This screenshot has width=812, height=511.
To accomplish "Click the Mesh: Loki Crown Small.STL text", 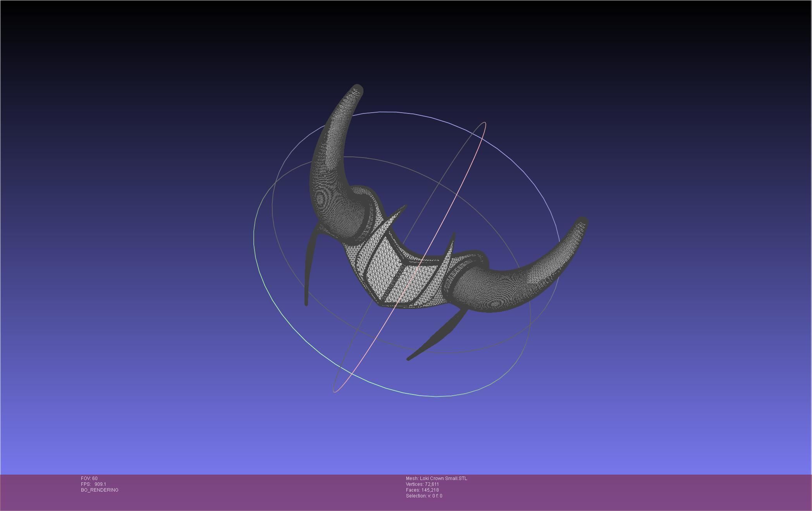I will pyautogui.click(x=437, y=478).
